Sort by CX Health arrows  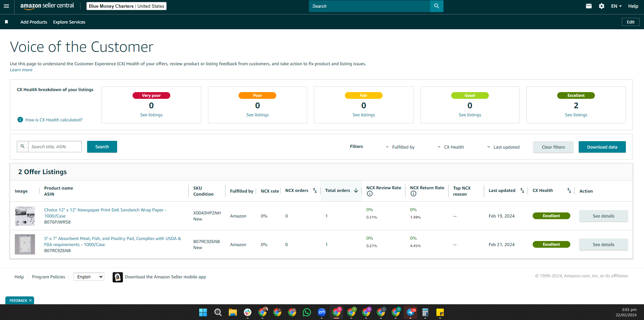click(569, 191)
